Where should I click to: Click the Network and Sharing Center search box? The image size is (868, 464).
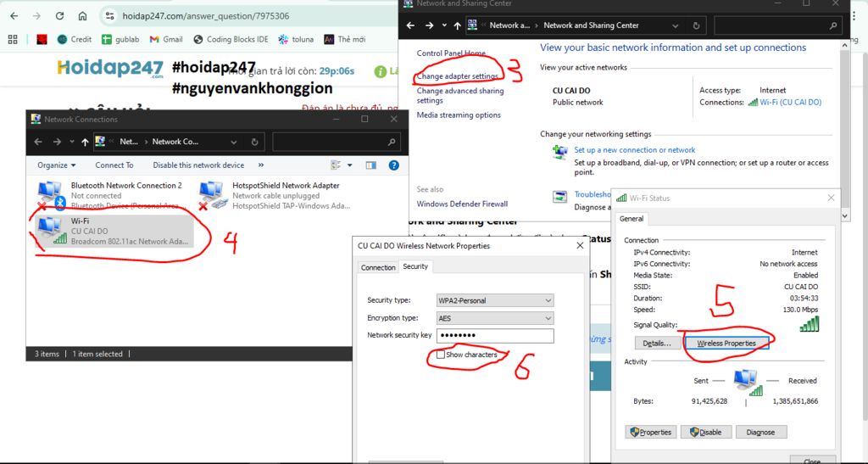(x=778, y=25)
